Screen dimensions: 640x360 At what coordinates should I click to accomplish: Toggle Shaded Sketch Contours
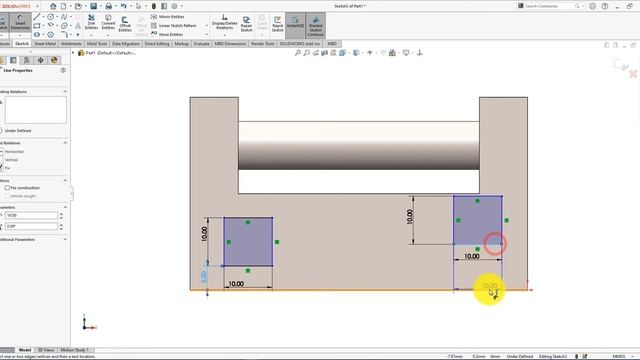coord(316,26)
